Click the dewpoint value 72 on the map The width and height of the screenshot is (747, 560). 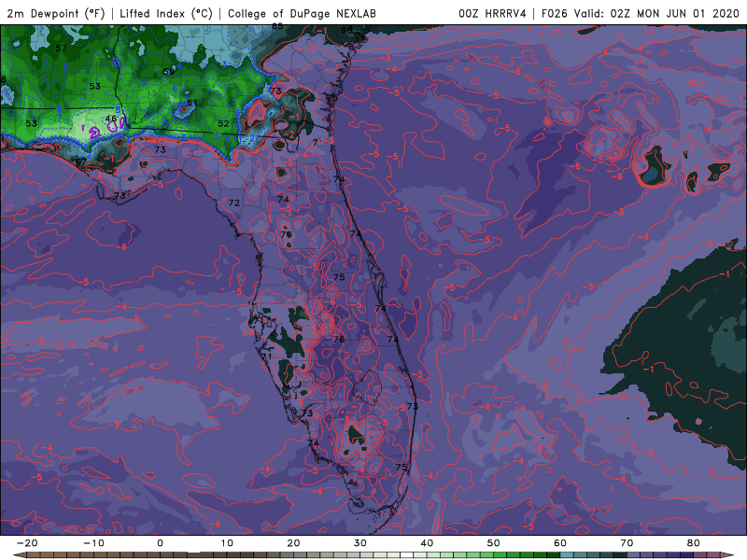pyautogui.click(x=234, y=203)
